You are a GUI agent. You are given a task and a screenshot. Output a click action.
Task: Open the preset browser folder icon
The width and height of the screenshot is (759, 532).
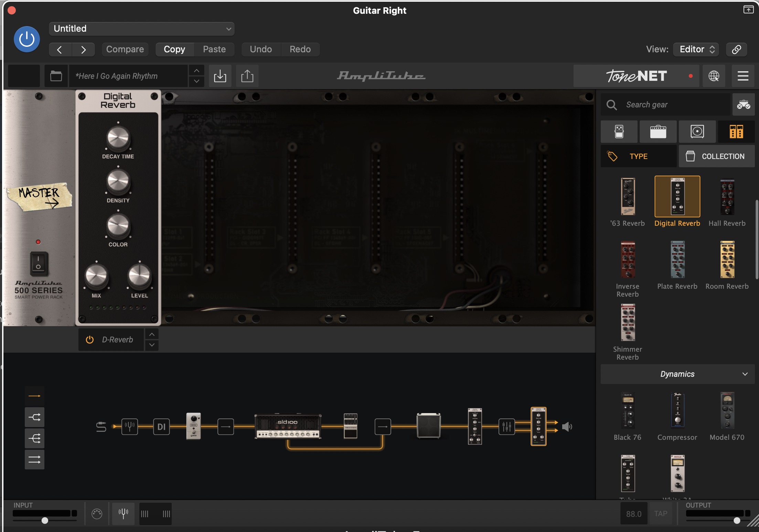pyautogui.click(x=56, y=76)
